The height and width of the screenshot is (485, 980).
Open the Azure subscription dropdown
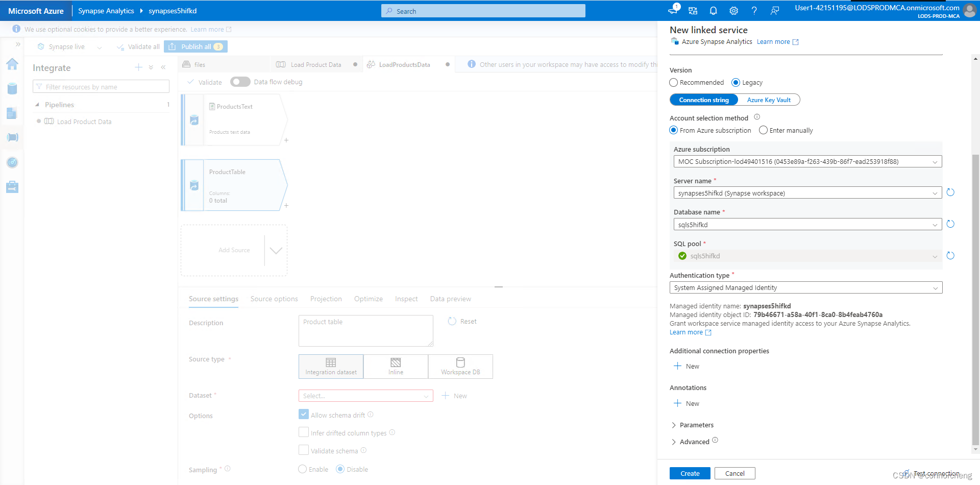click(807, 161)
